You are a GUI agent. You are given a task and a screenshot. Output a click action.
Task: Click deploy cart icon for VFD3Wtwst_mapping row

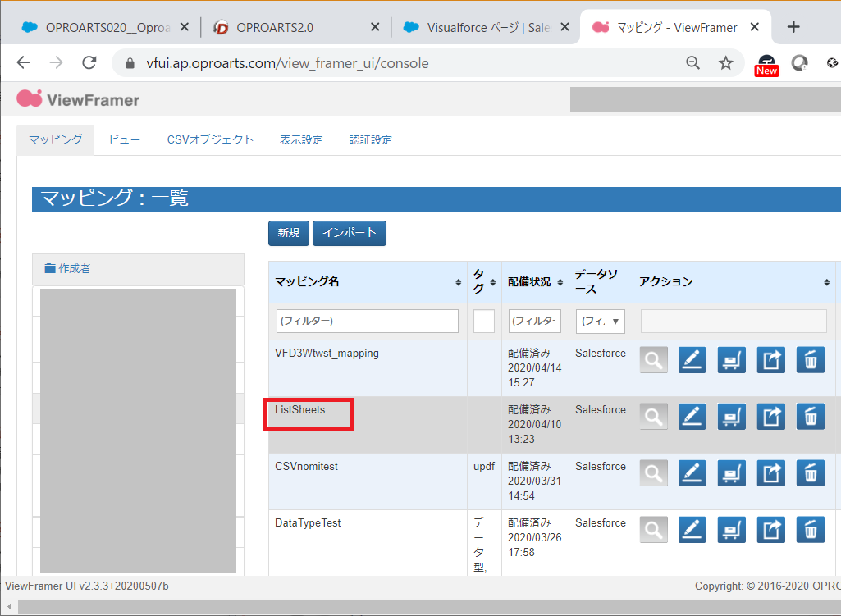point(732,361)
